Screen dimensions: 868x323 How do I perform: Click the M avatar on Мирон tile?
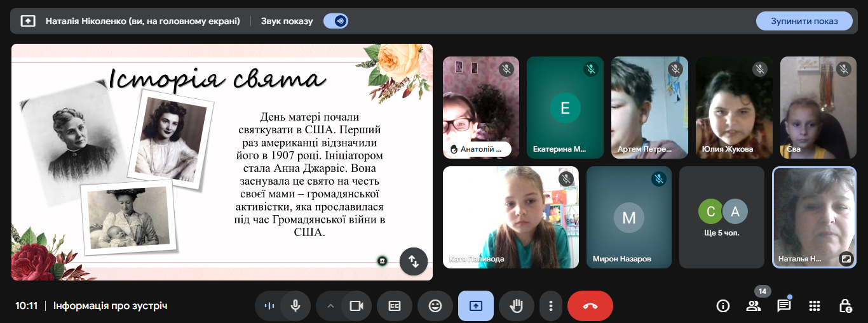click(629, 218)
